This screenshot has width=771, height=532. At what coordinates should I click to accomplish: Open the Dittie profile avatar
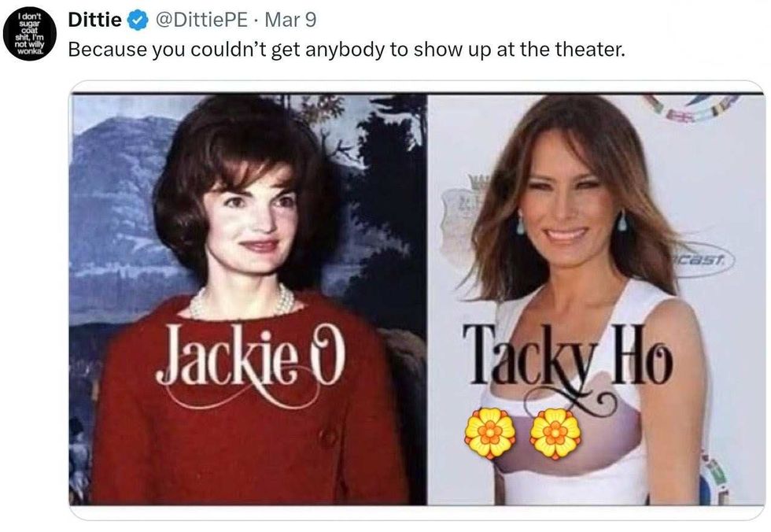click(x=30, y=33)
